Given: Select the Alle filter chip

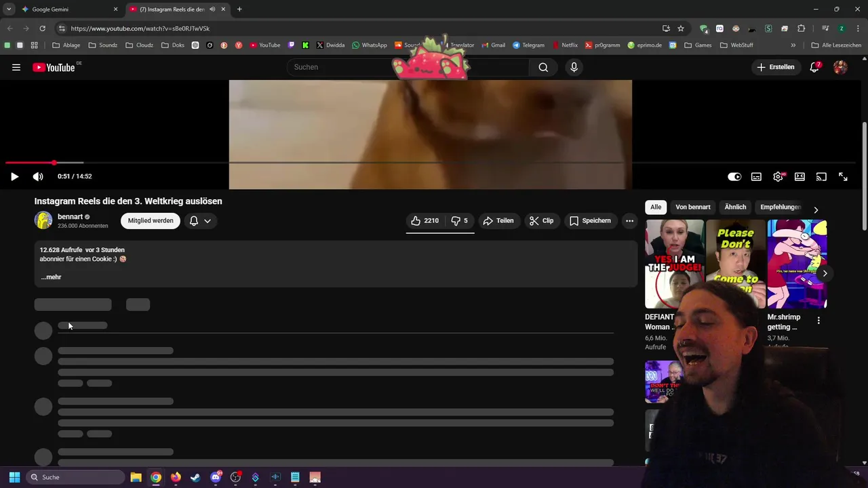Looking at the screenshot, I should pyautogui.click(x=656, y=207).
